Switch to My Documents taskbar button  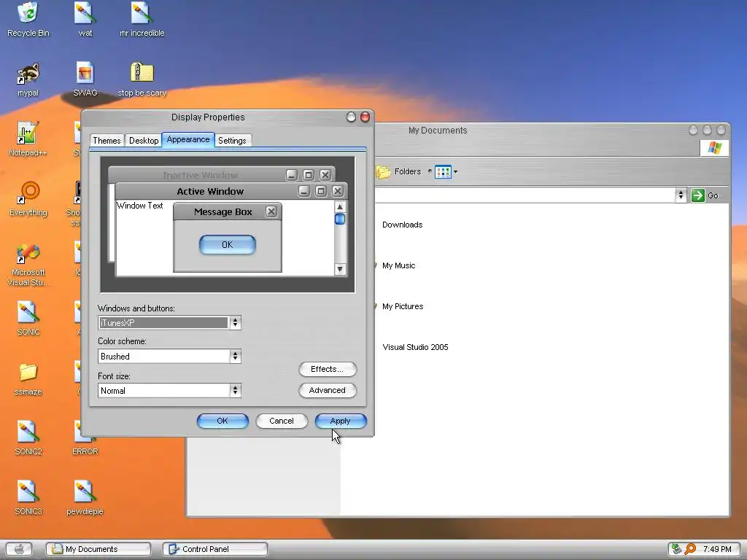click(98, 549)
